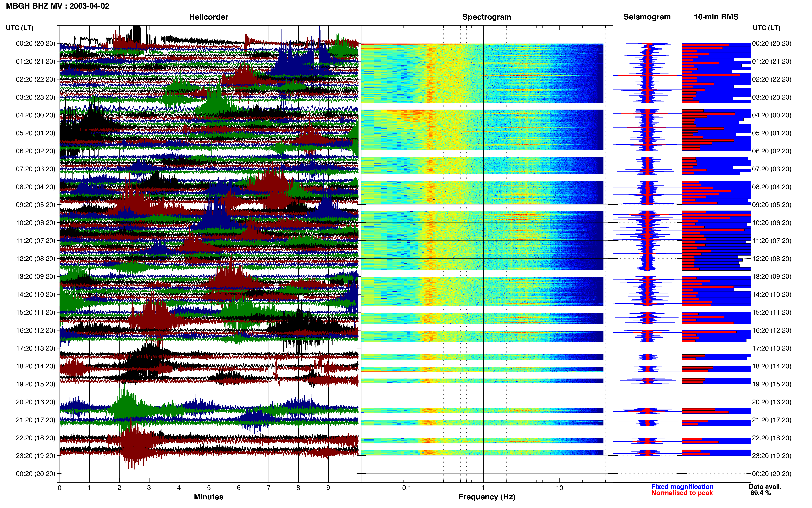Click right-axis time label "05:20 (01:20)"
Image resolution: width=812 pixels, height=508 pixels.
(x=772, y=133)
